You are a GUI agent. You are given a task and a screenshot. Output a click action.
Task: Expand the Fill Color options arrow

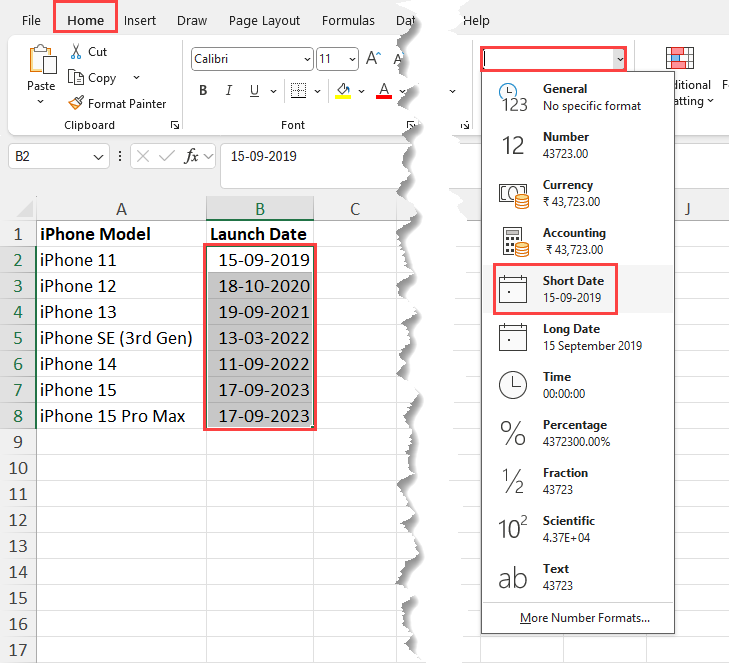coord(361,91)
